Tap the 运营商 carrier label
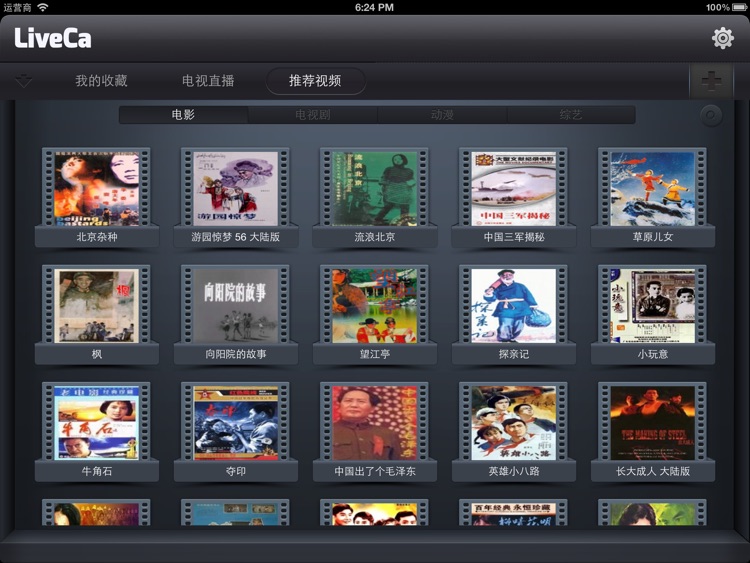Screen dimensions: 750x563 pyautogui.click(x=18, y=7)
